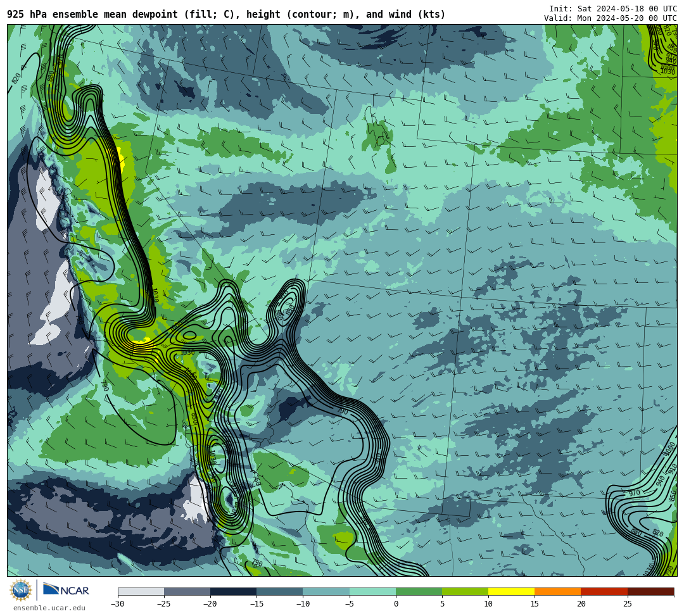Select the dark navy -20 to -15 swatch
This screenshot has width=684, height=616.
point(233,591)
